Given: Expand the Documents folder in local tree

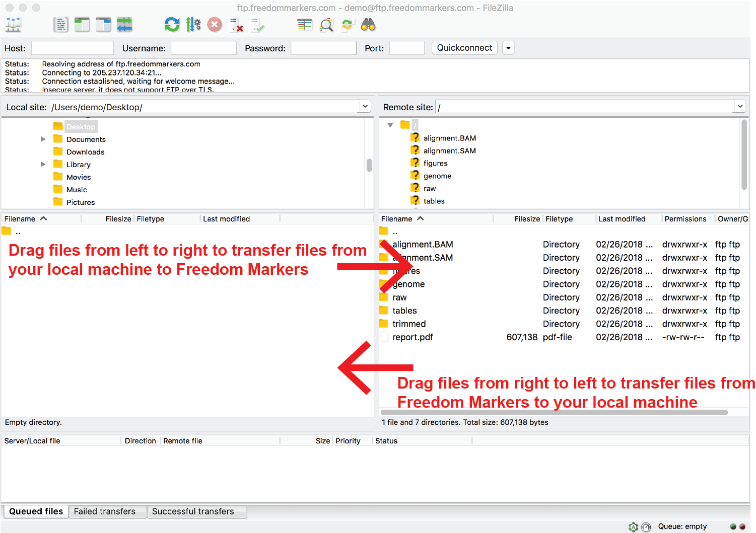Looking at the screenshot, I should click(x=43, y=139).
